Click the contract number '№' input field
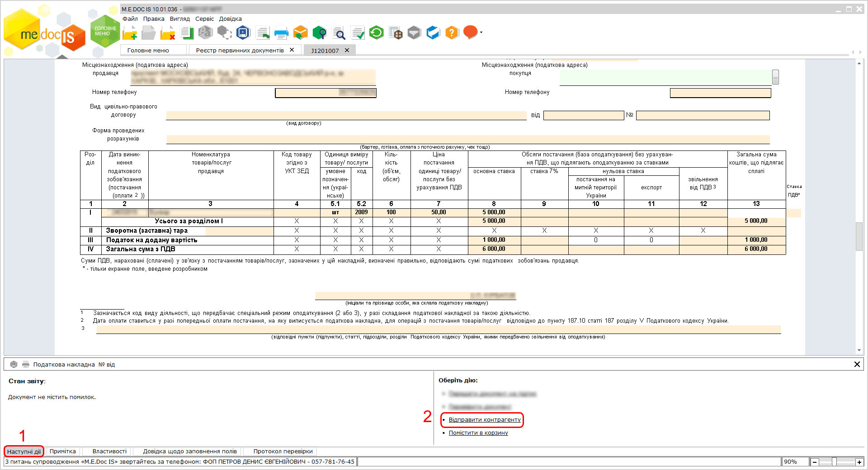 (703, 115)
